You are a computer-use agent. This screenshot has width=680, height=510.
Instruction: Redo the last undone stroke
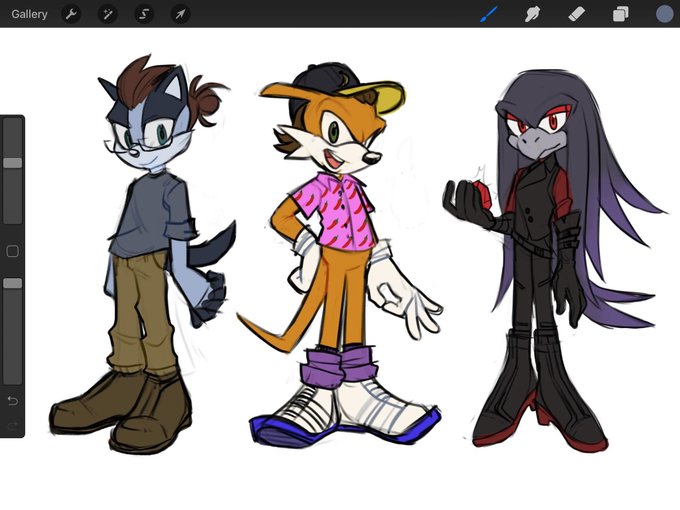click(x=13, y=425)
